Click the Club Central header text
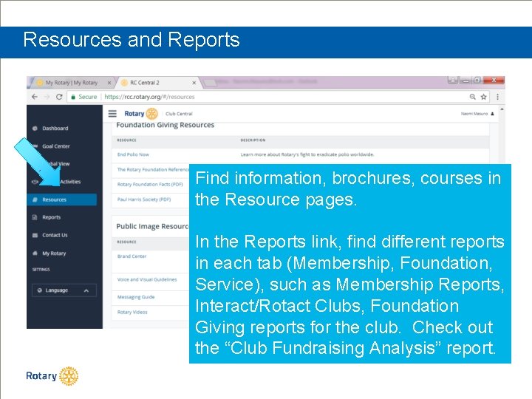The width and height of the screenshot is (532, 399). click(x=179, y=114)
